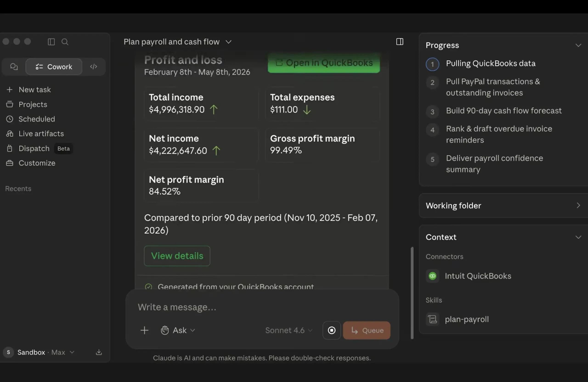Open search with the magnifier icon
The width and height of the screenshot is (588, 382).
65,42
